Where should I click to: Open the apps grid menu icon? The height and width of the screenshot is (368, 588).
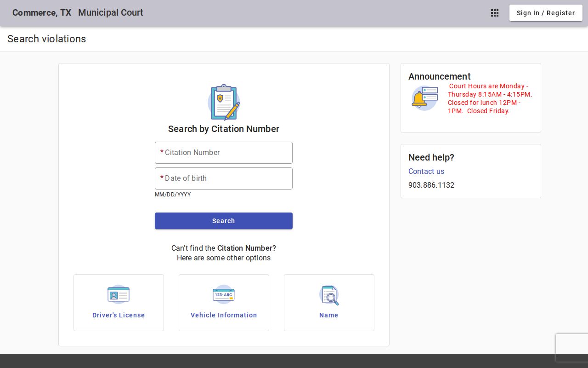pos(495,13)
